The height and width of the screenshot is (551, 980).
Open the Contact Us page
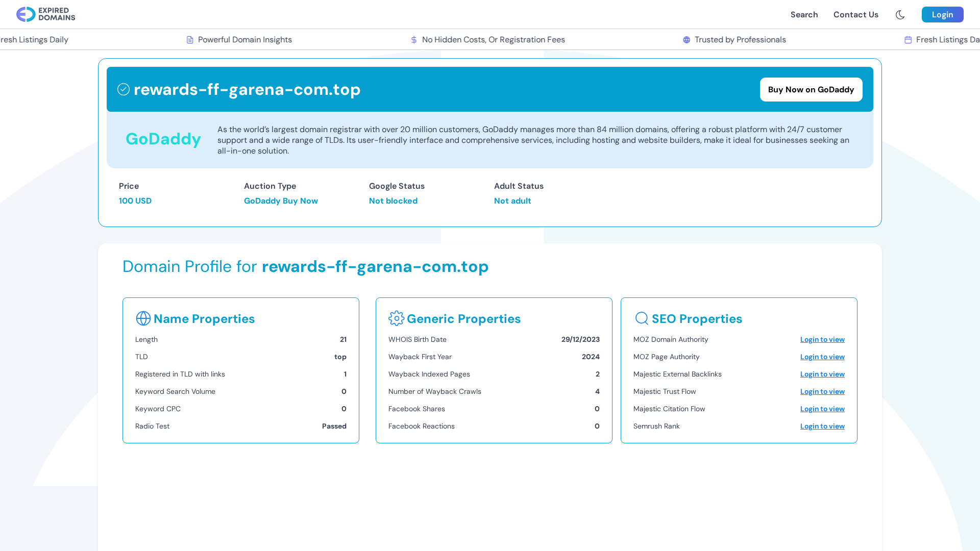[x=855, y=15]
